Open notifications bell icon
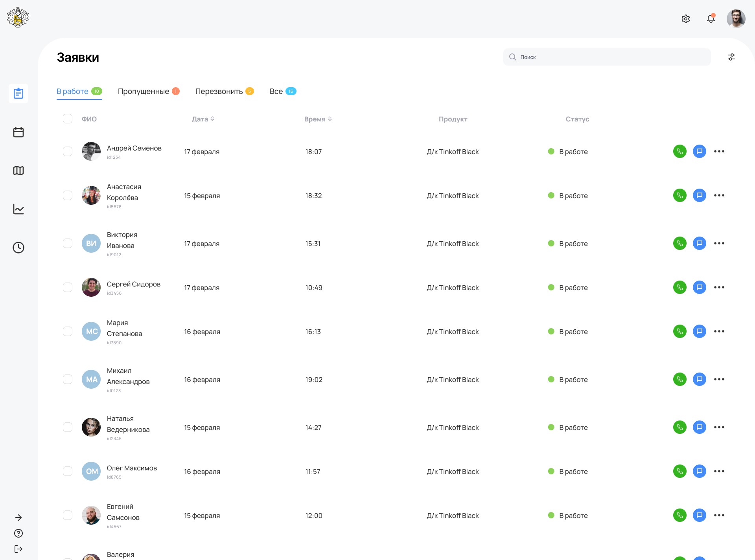The width and height of the screenshot is (755, 560). point(711,18)
